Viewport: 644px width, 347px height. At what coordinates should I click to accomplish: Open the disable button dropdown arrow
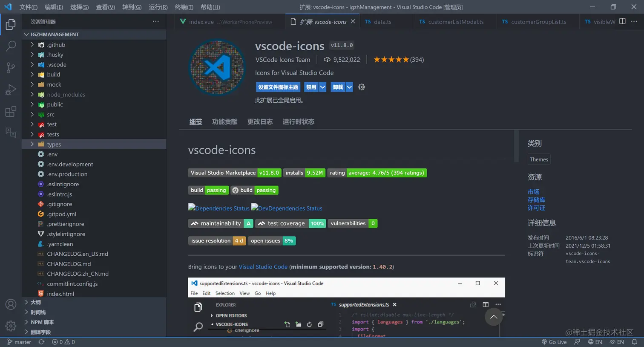click(x=322, y=87)
